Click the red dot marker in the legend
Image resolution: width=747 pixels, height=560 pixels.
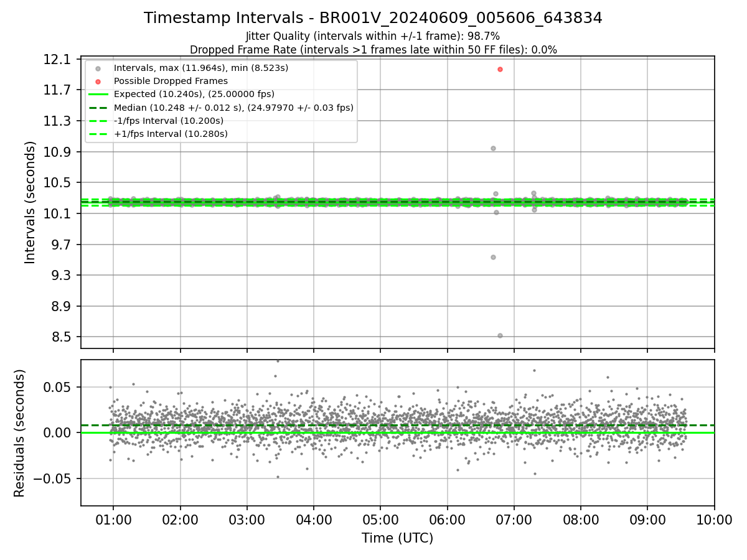click(98, 82)
